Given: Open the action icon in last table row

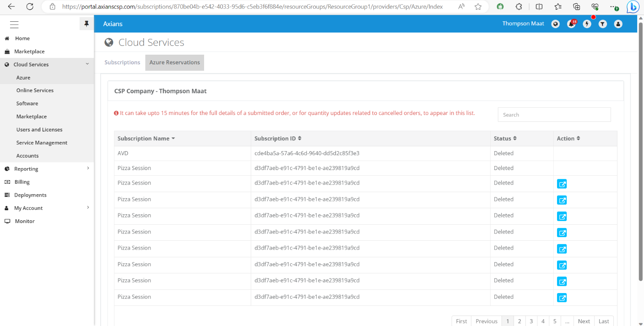Looking at the screenshot, I should click(x=562, y=298).
